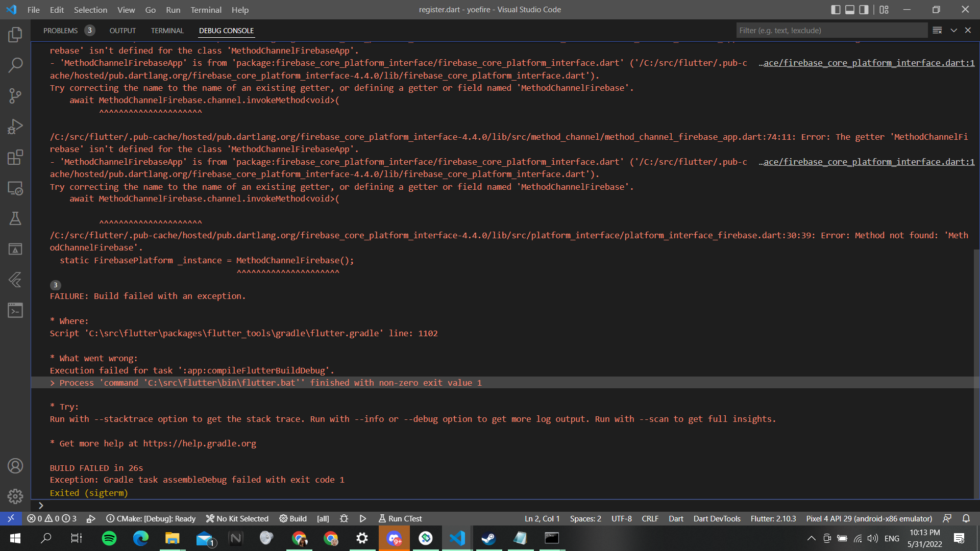Open second firebase_core_platform_interface.dart:1 link

(x=867, y=162)
